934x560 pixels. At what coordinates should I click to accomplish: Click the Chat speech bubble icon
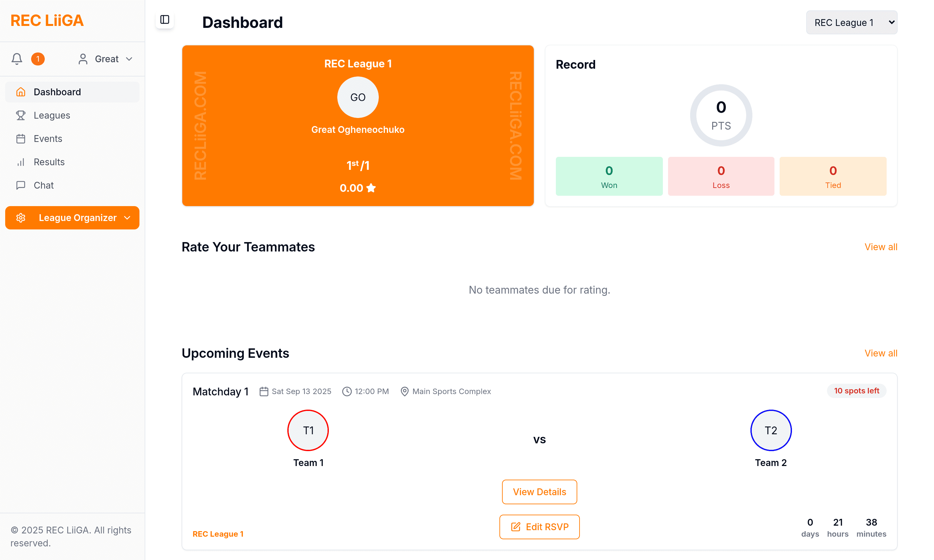pos(21,185)
